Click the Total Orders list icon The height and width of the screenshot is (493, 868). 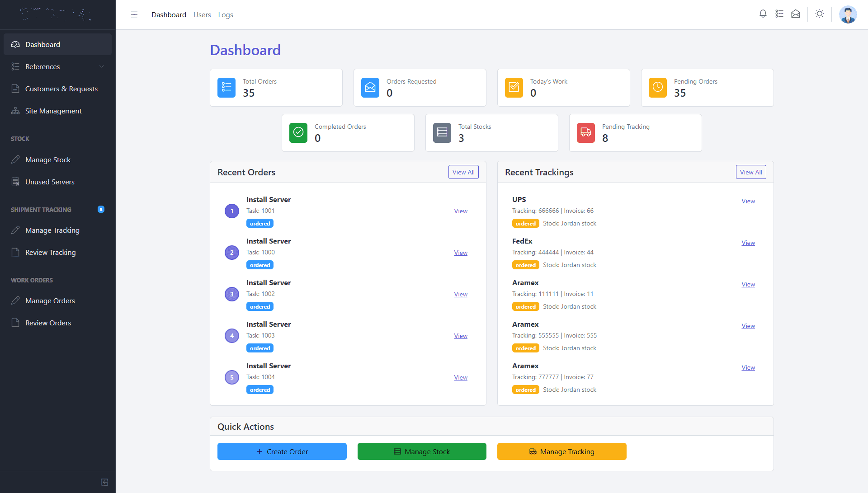pyautogui.click(x=226, y=88)
